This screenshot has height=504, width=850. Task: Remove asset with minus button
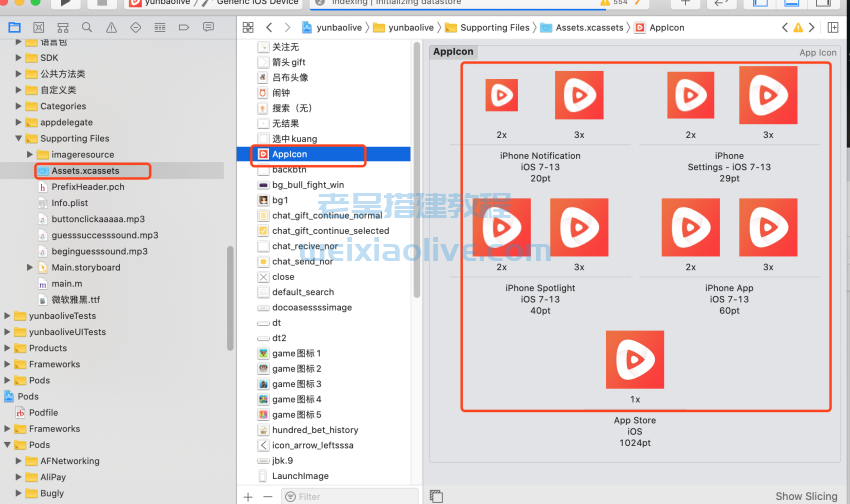267,496
